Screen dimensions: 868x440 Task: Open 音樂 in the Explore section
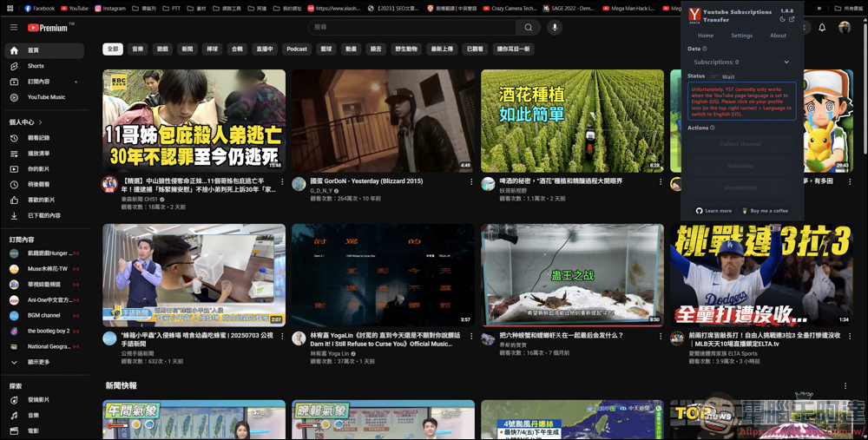pos(44,415)
